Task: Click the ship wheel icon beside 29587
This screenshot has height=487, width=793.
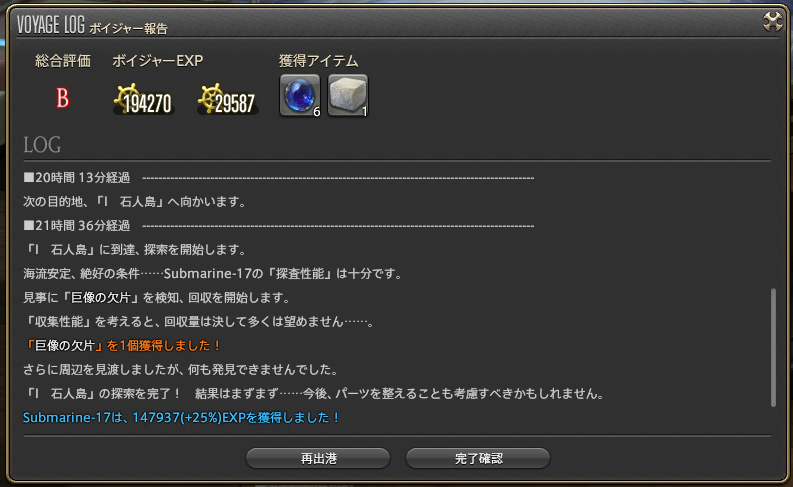Action: click(210, 98)
